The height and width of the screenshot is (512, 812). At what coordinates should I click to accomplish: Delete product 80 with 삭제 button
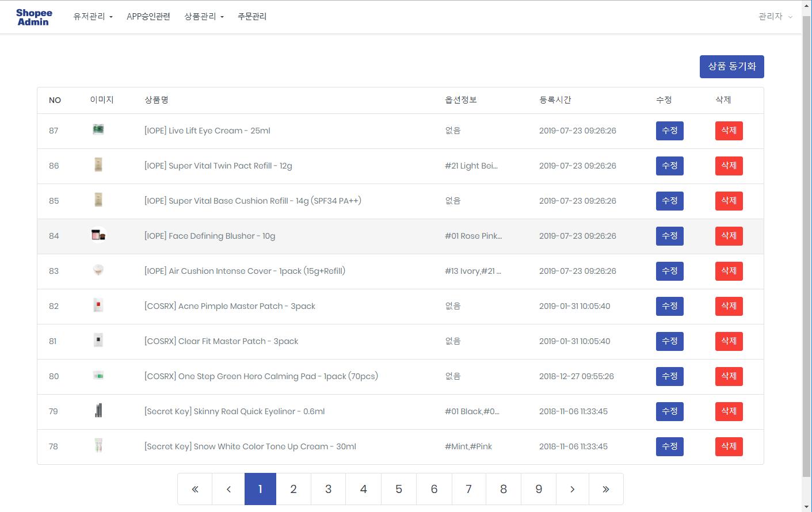pyautogui.click(x=729, y=376)
